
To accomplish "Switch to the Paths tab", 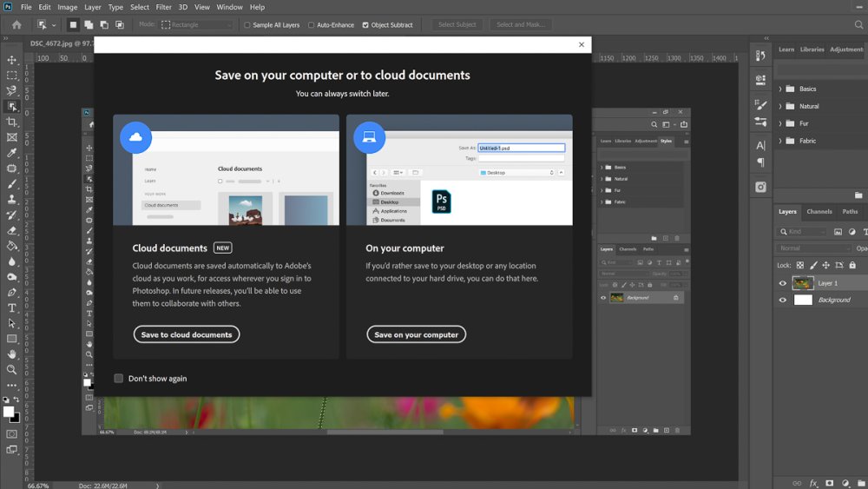I will point(850,212).
